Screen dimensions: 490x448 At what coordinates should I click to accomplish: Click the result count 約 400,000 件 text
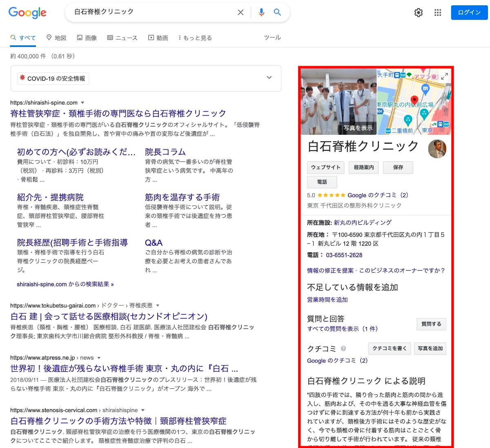click(28, 56)
